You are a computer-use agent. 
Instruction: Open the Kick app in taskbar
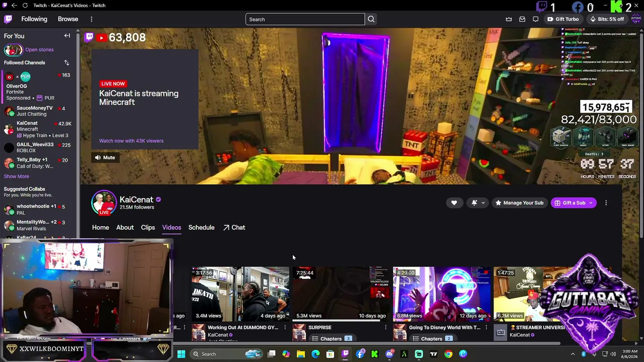[x=375, y=354]
